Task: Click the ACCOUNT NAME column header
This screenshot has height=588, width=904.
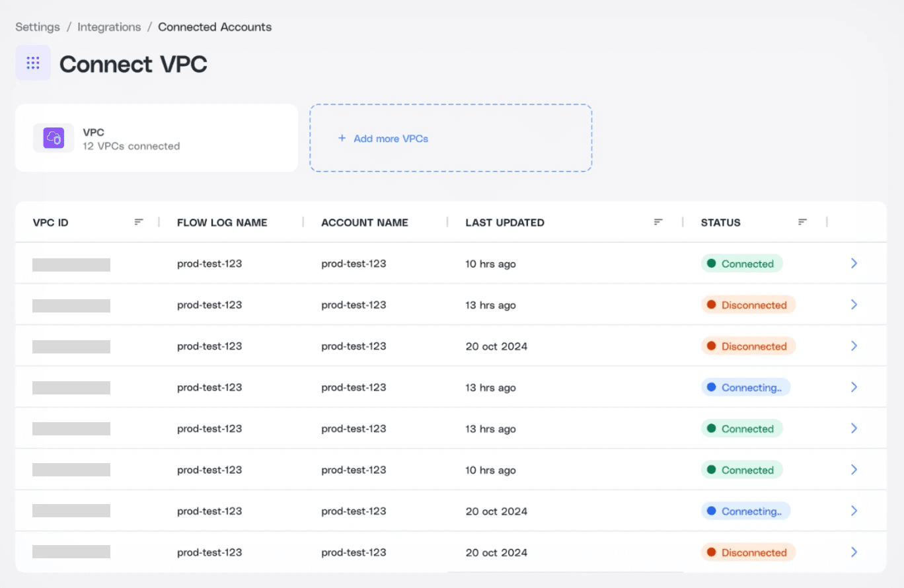Action: [365, 223]
